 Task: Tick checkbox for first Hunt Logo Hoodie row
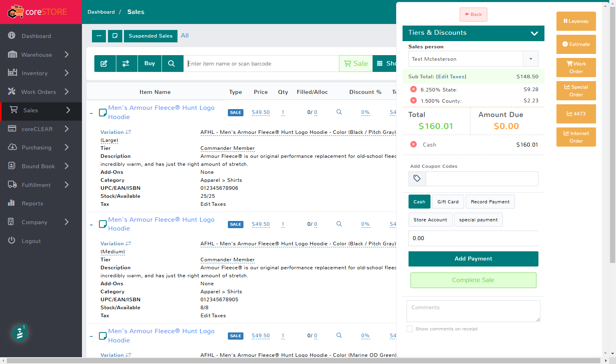point(103,112)
